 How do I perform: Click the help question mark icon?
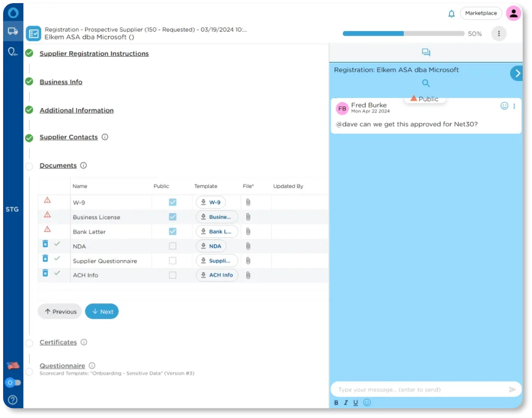point(12,400)
